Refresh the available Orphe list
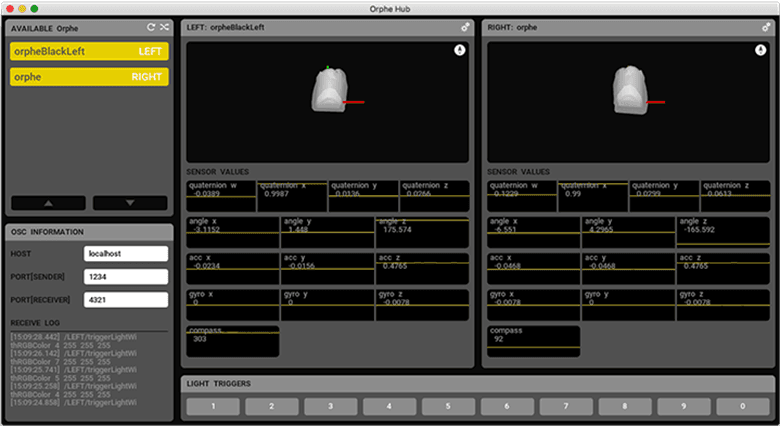Image resolution: width=780 pixels, height=426 pixels. click(x=151, y=27)
